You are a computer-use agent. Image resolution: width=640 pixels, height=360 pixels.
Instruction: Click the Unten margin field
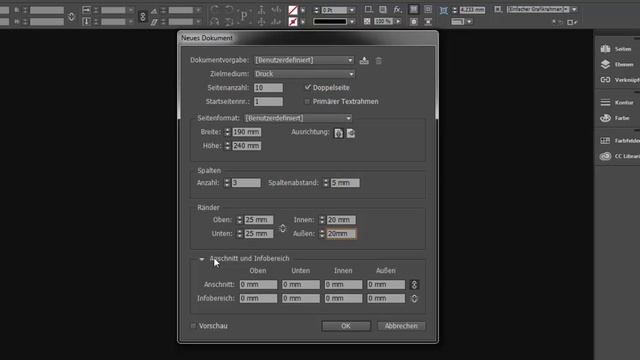point(259,234)
